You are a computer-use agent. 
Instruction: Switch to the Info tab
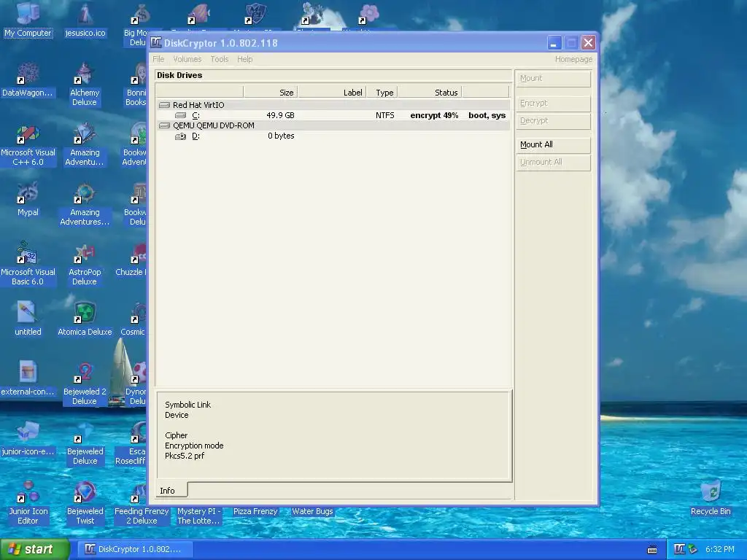pos(167,491)
